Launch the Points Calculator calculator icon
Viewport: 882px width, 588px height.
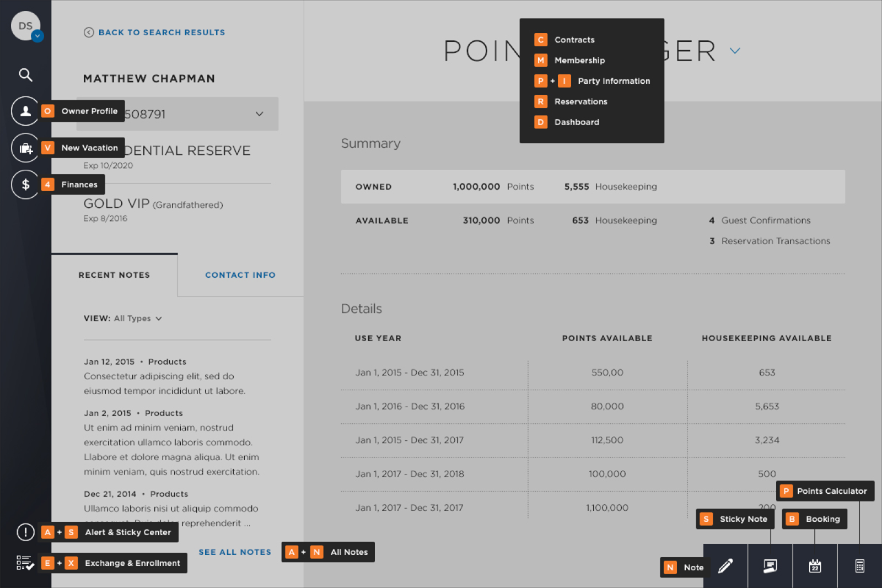click(861, 565)
